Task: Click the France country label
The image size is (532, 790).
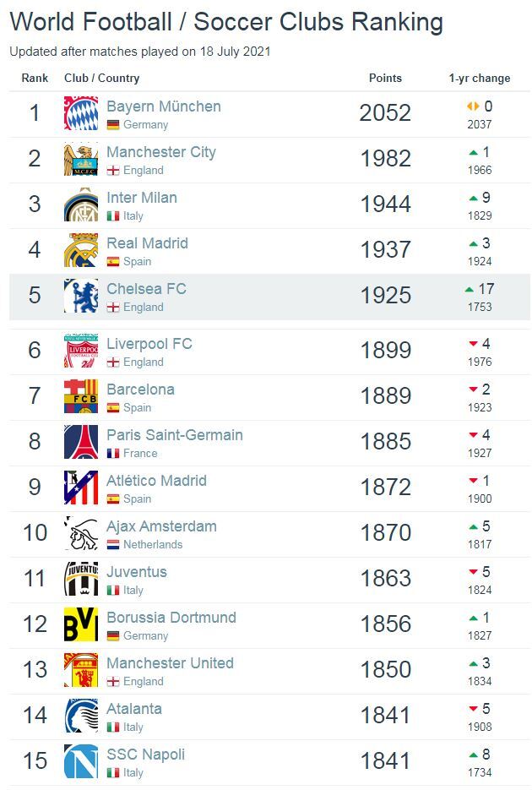Action: (x=140, y=454)
